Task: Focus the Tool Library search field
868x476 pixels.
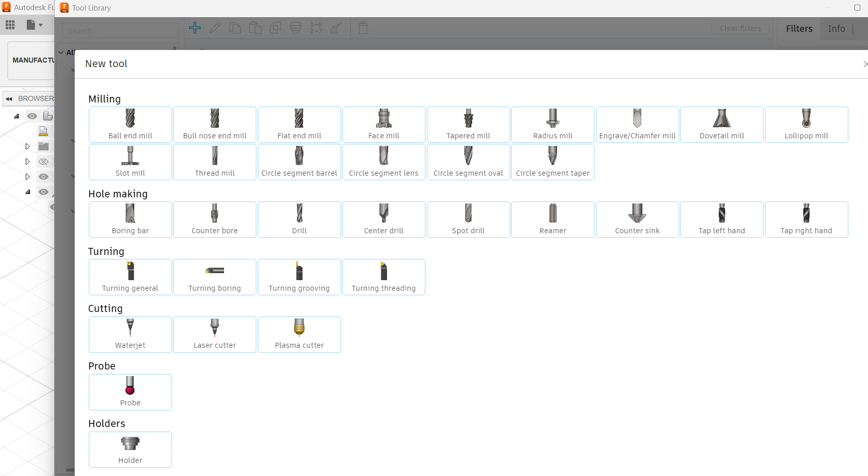Action: tap(120, 30)
